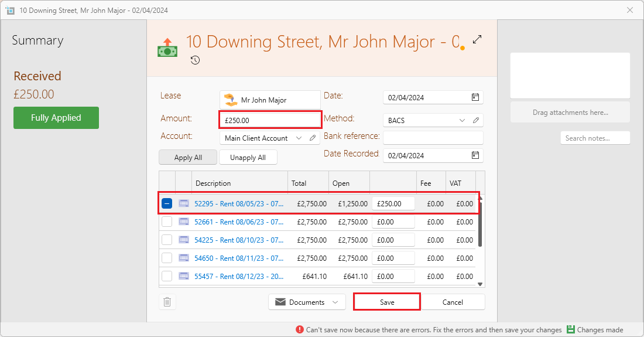
Task: Click the applied amount field for 55457
Action: click(393, 276)
